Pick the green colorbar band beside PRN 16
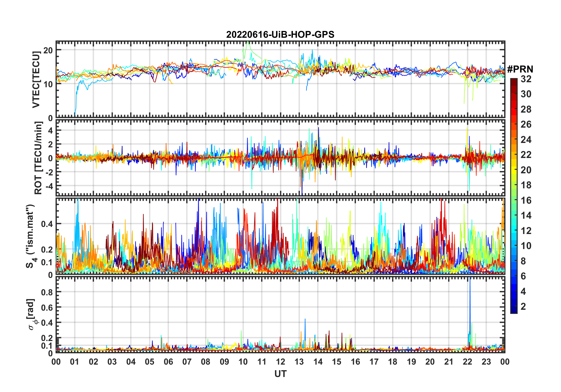561x392 pixels. tap(514, 200)
